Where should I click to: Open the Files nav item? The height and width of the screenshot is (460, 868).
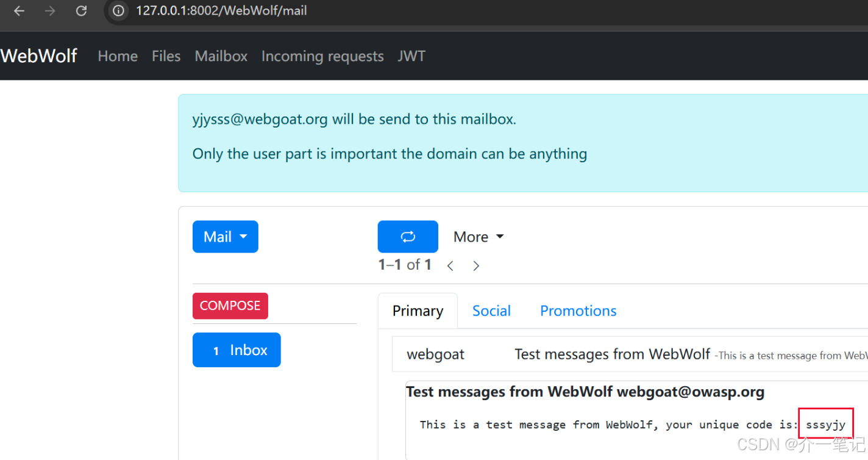coord(166,56)
